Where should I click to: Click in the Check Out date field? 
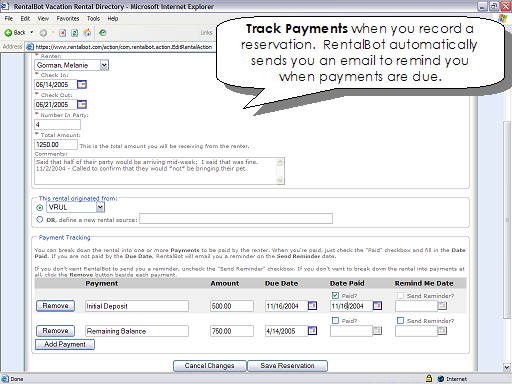pos(56,104)
